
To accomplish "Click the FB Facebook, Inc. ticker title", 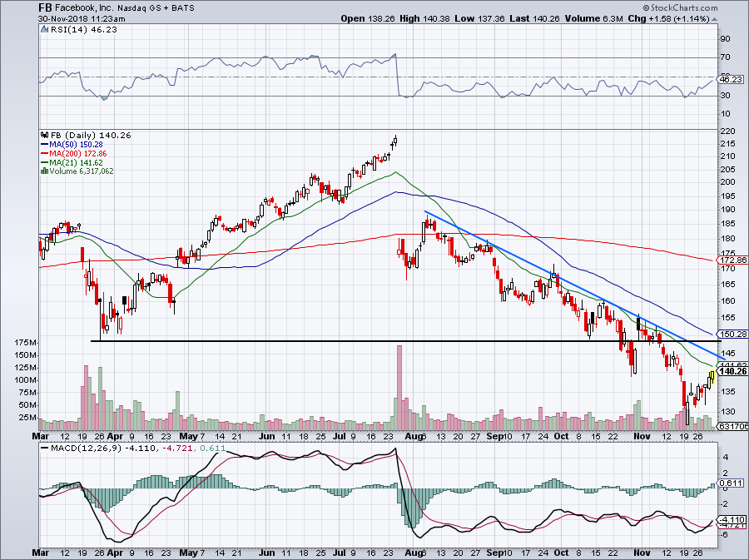I will pyautogui.click(x=76, y=7).
